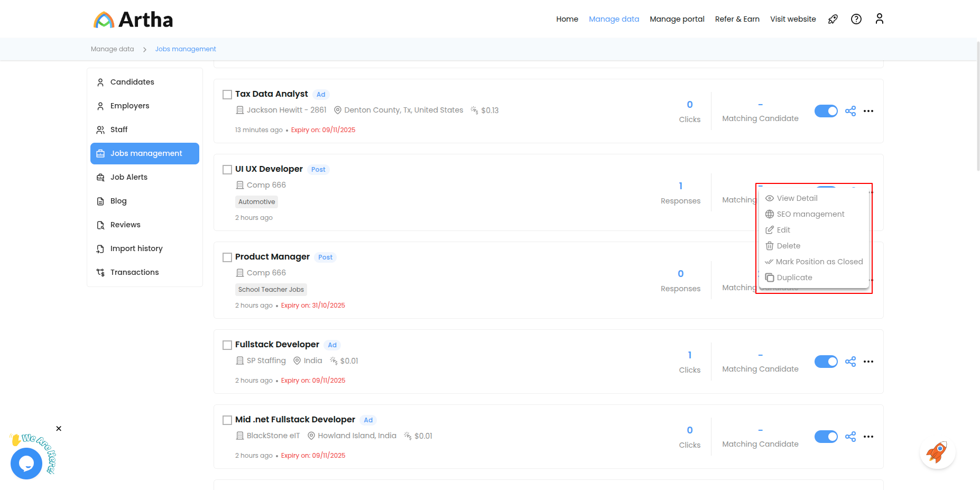This screenshot has height=490, width=980.
Task: Click the rocket icon in top navigation
Action: click(833, 20)
